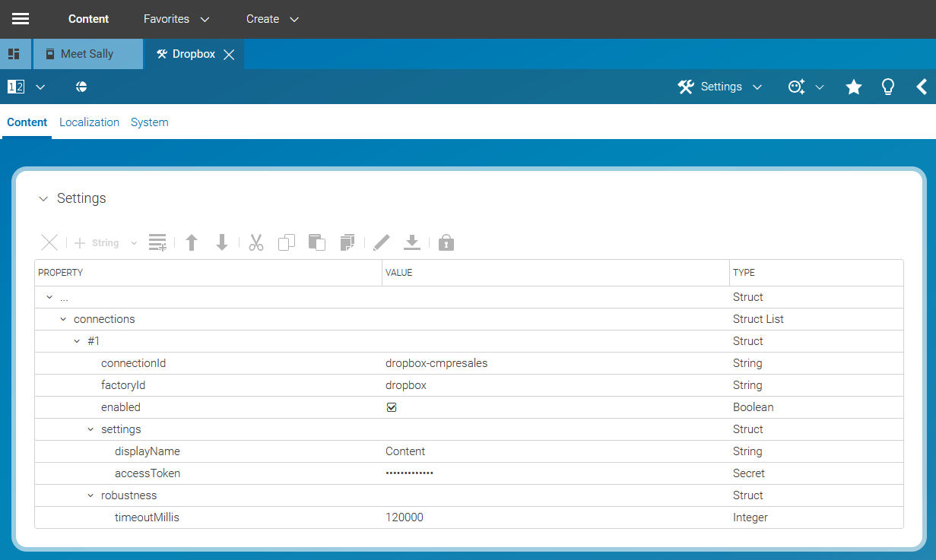Click the pencil edit icon
This screenshot has height=560, width=936.
click(382, 243)
